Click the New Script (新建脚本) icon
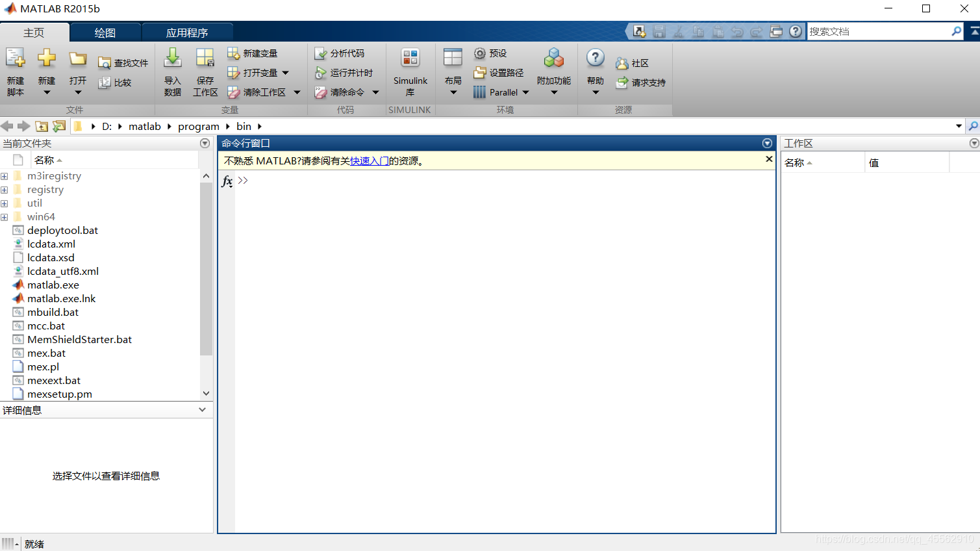 tap(16, 58)
